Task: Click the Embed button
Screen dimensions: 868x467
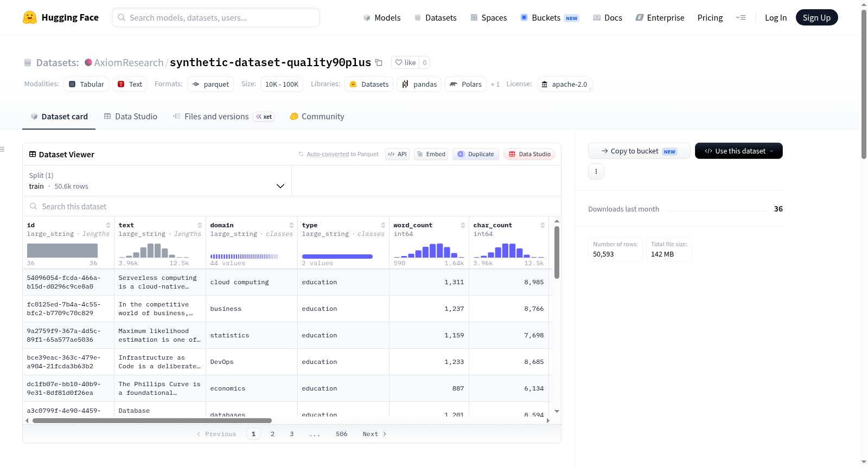Action: tap(431, 154)
